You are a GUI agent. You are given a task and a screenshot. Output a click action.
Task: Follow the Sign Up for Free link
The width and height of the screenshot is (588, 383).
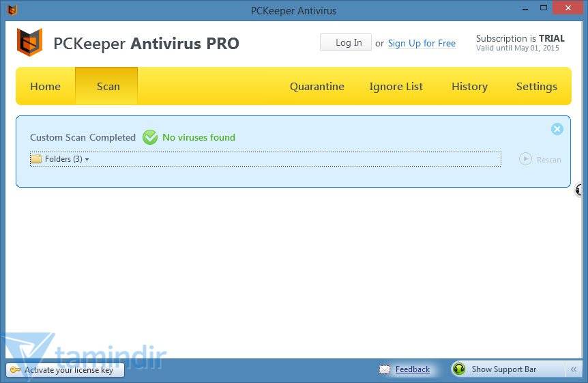[422, 43]
